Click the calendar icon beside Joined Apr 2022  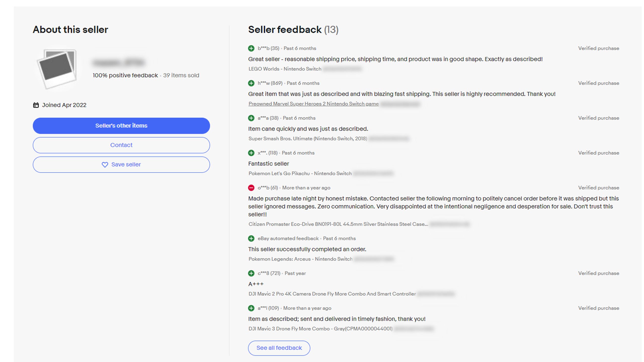click(x=36, y=105)
